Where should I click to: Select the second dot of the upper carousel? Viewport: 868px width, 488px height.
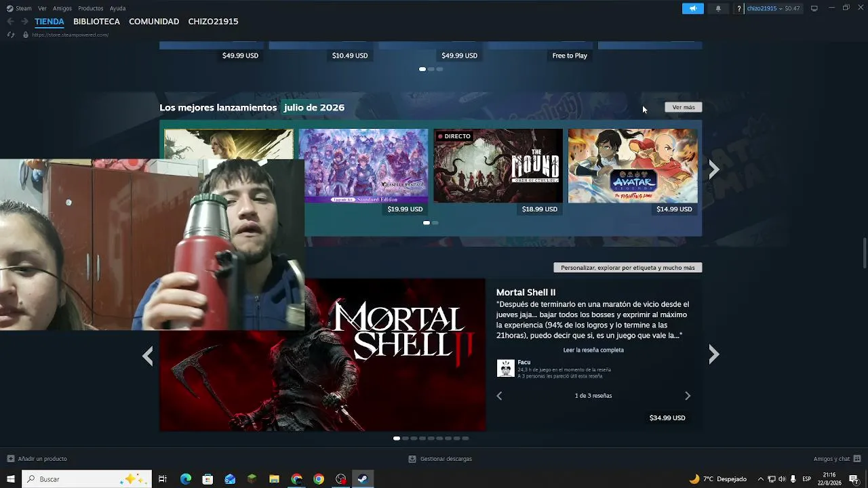(431, 69)
